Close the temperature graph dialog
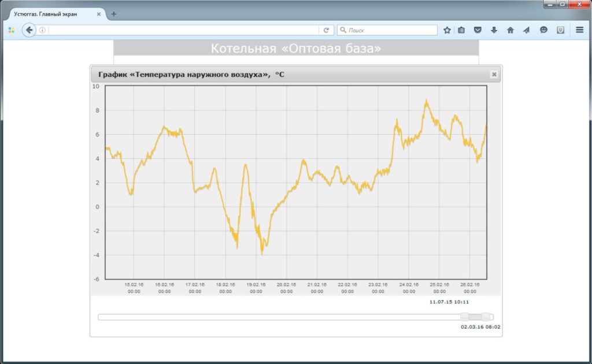592x364 pixels. click(x=494, y=75)
